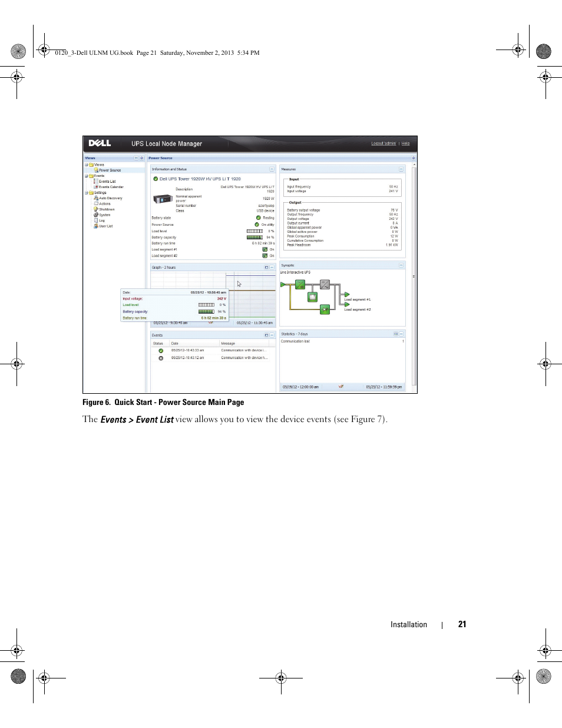Open Actions settings item
Screen dimensions: 562x728
pos(105,204)
